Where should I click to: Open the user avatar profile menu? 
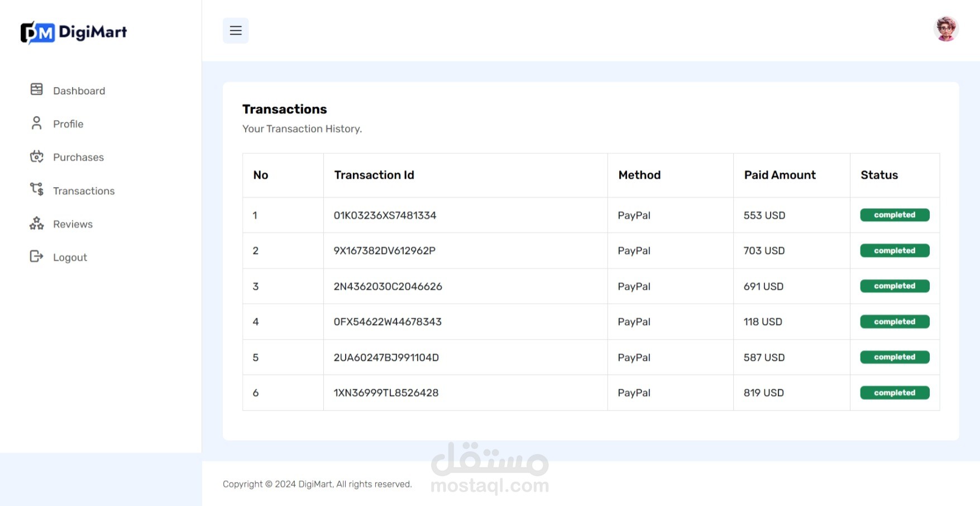(x=945, y=29)
